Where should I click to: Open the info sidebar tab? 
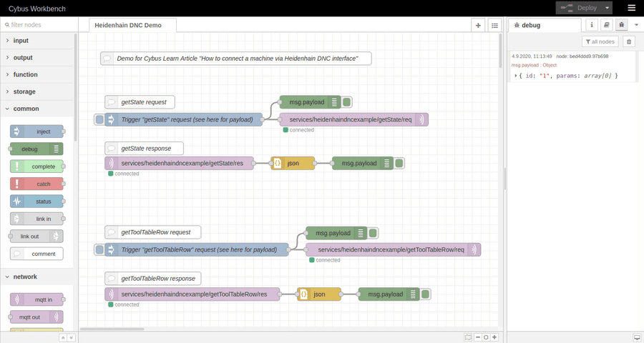pos(592,25)
